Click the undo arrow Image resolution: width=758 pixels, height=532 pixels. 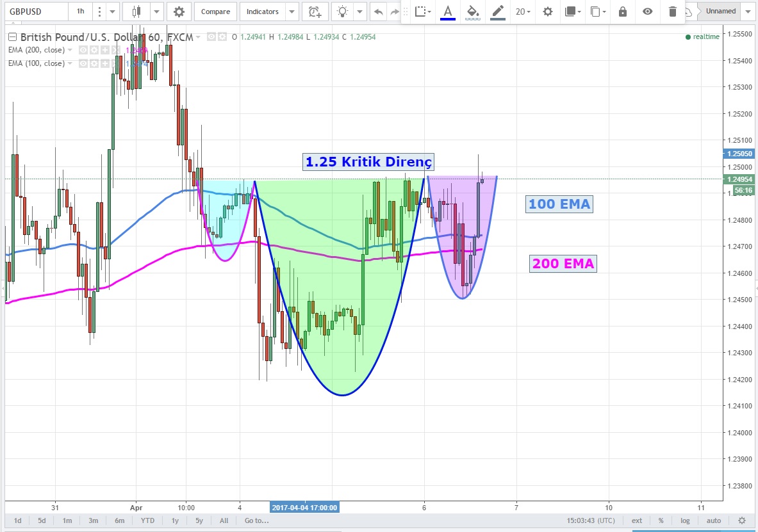click(379, 12)
